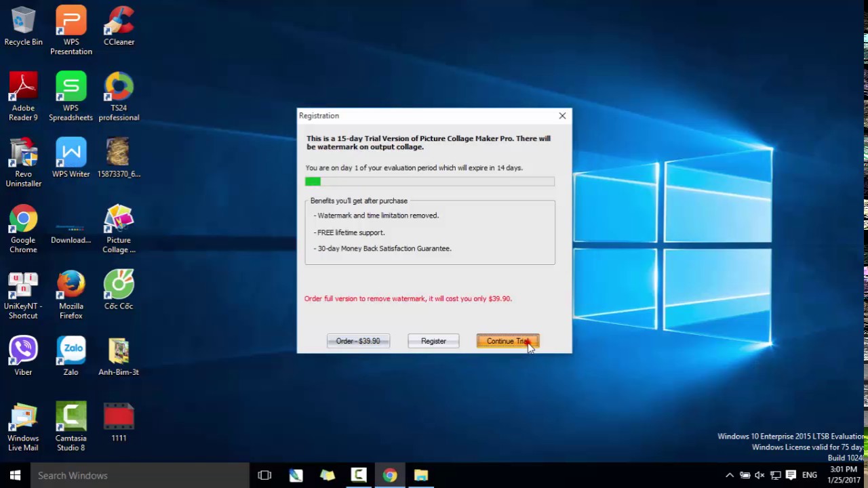Image resolution: width=868 pixels, height=488 pixels.
Task: Select the Windows Live Mail shortcut
Action: point(23,427)
